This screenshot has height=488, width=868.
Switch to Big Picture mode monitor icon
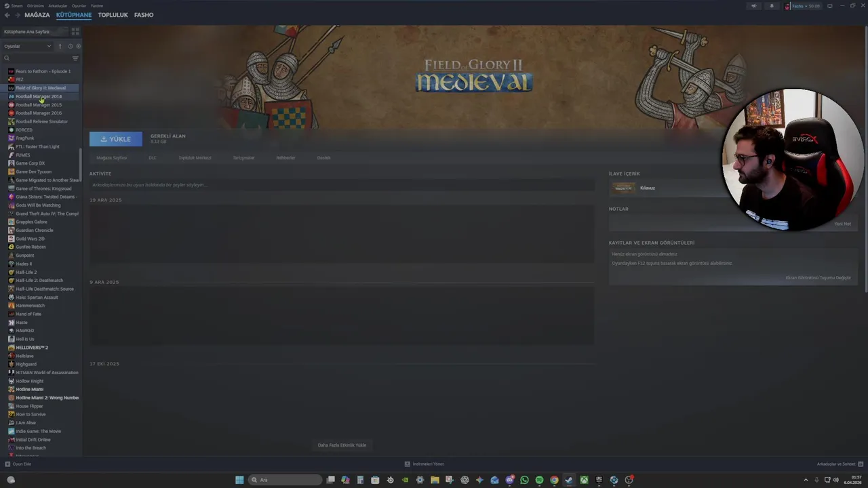coord(830,6)
